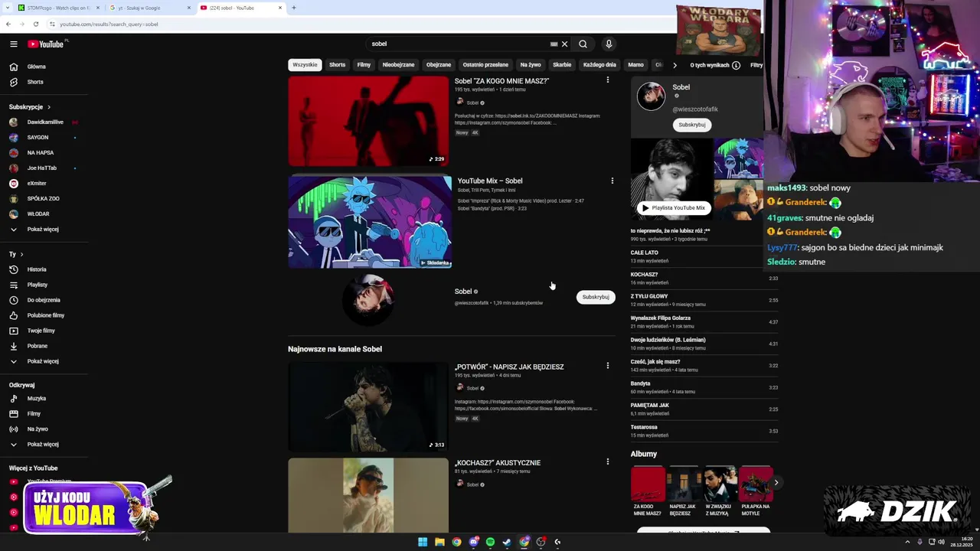The image size is (980, 551).
Task: Open File Explorer from the taskbar
Action: tap(439, 542)
